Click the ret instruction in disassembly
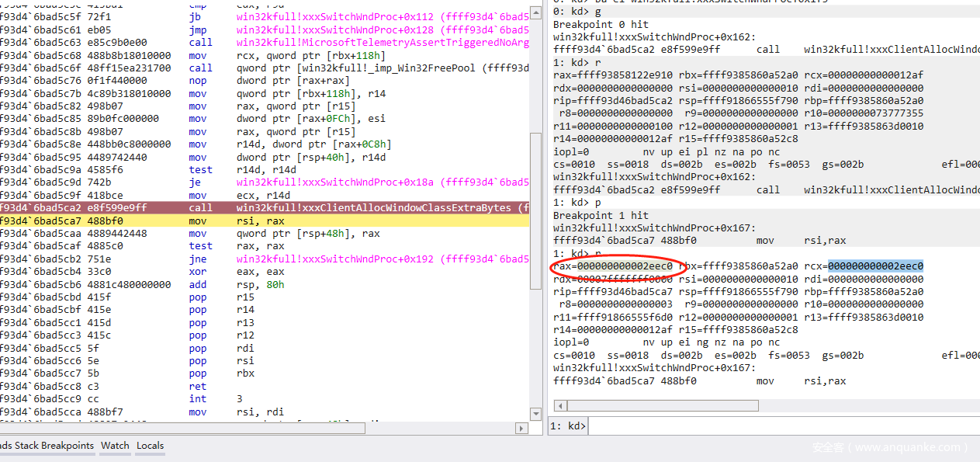The width and height of the screenshot is (980, 462). [x=198, y=386]
